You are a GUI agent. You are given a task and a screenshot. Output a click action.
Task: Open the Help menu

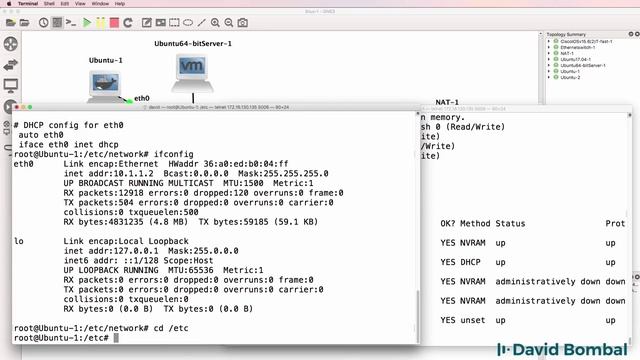pos(120,4)
